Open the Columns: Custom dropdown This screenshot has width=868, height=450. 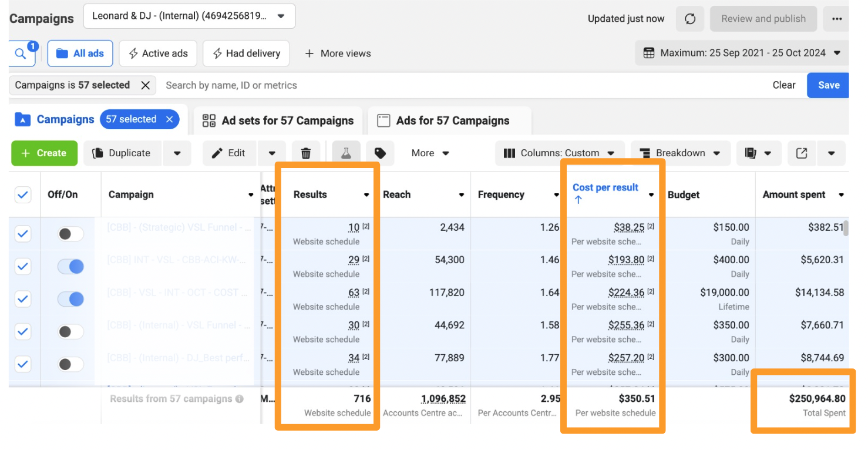click(559, 153)
